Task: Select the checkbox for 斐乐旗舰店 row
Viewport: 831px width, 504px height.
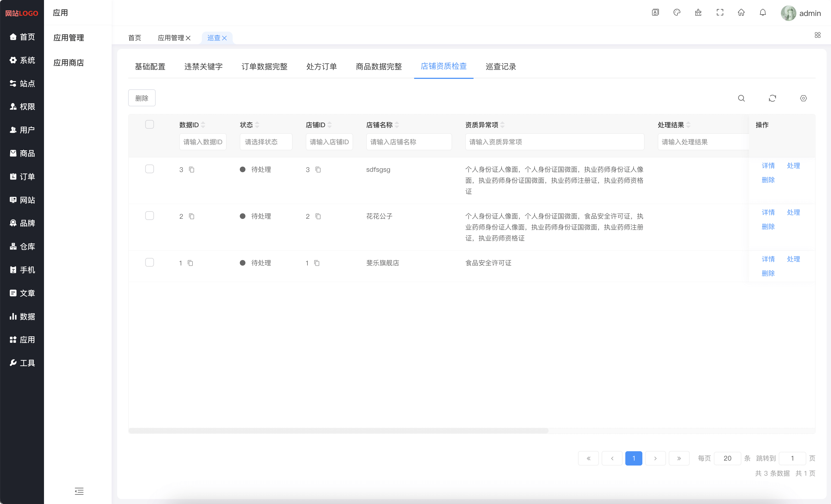Action: click(x=149, y=262)
